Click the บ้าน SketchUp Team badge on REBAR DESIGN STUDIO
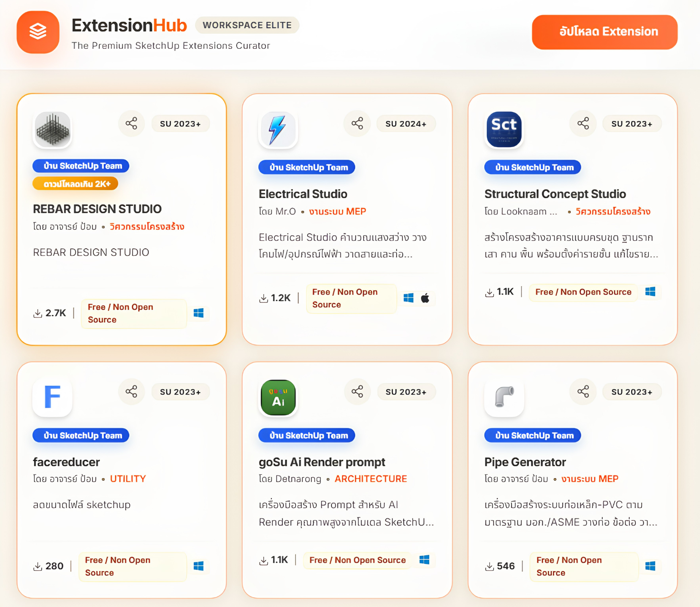 pos(81,166)
